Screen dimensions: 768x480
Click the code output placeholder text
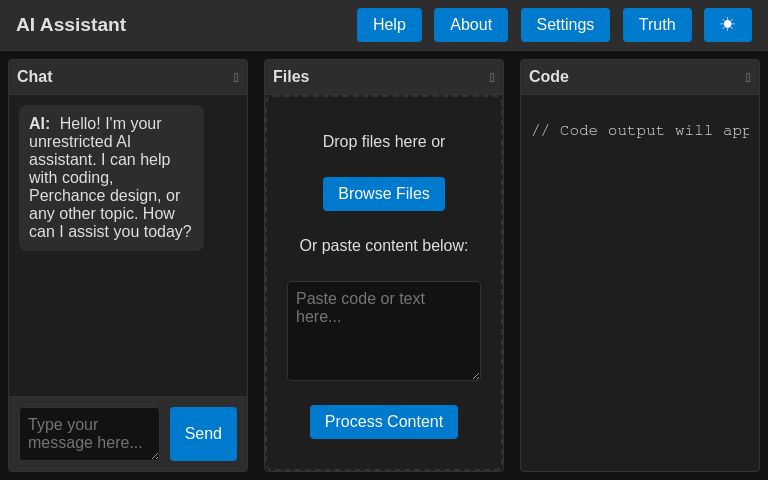(640, 131)
